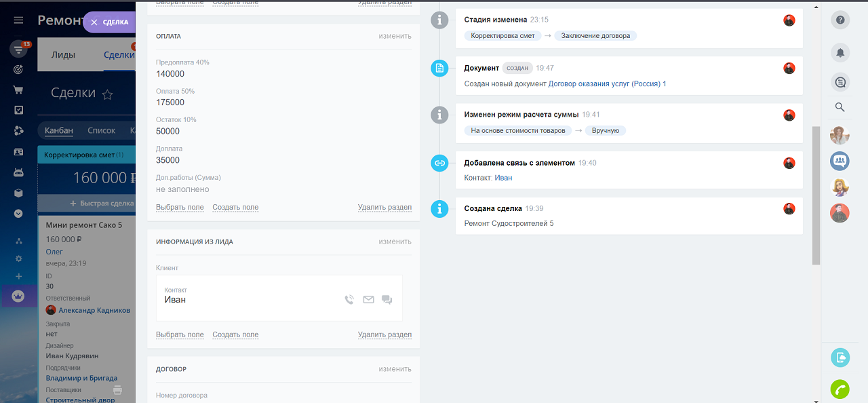
Task: Switch to the Сделки tab
Action: [x=119, y=55]
